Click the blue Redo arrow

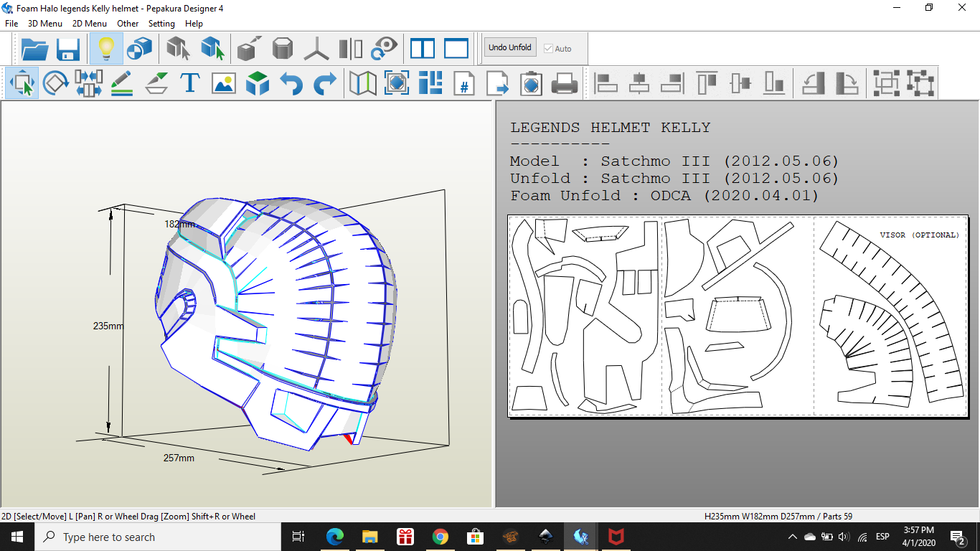pos(324,84)
